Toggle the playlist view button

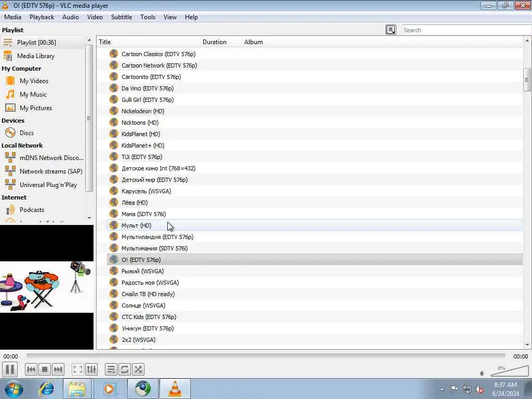(111, 369)
